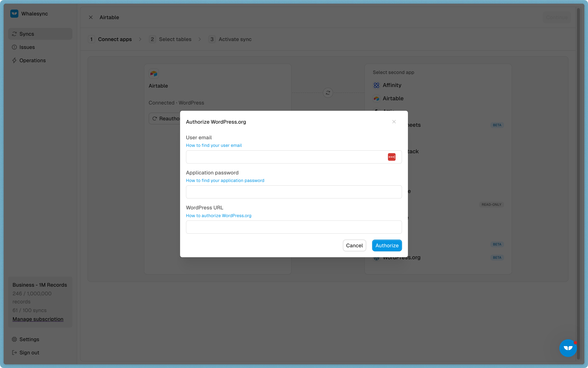Click the Syncs refresh-arrows icon
This screenshot has height=368, width=588.
coord(14,34)
